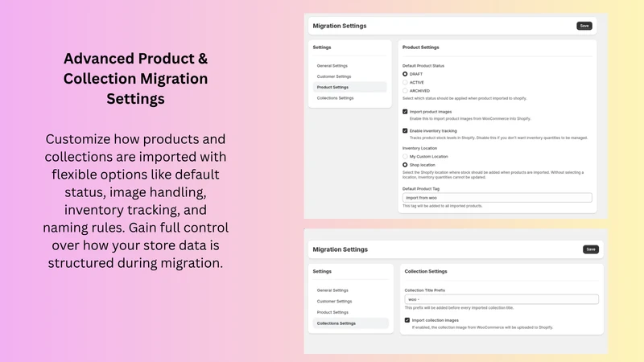Choose My Custom Location inventory radio

pyautogui.click(x=405, y=156)
